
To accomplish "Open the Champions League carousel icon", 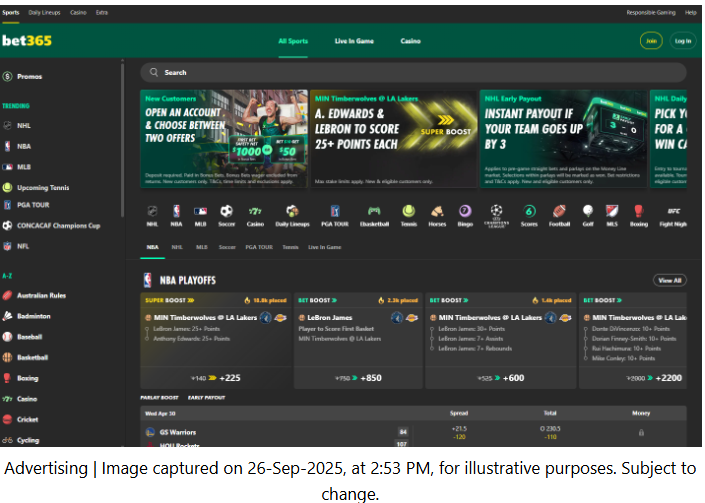I will 496,216.
